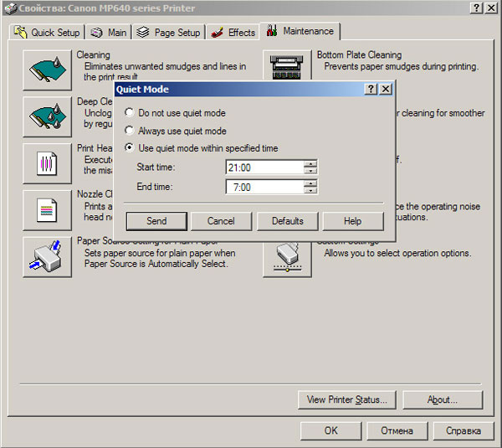
Task: Click the Print Head Alignment icon button
Action: click(48, 164)
